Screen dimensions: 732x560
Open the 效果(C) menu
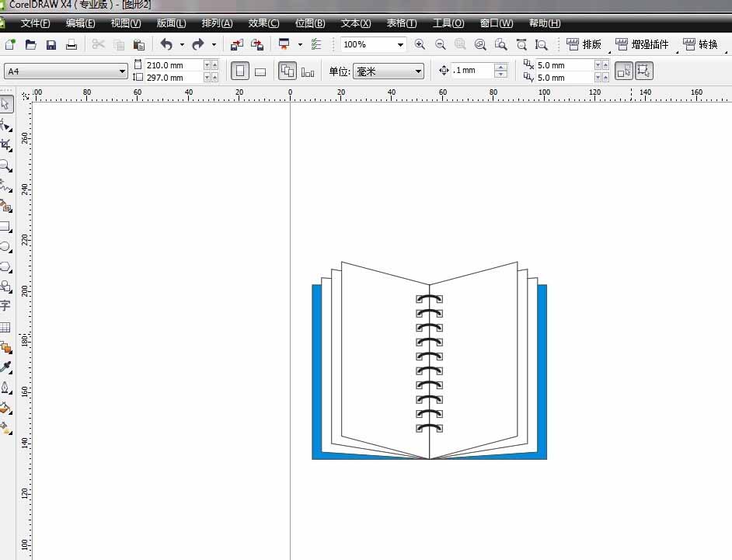click(263, 23)
